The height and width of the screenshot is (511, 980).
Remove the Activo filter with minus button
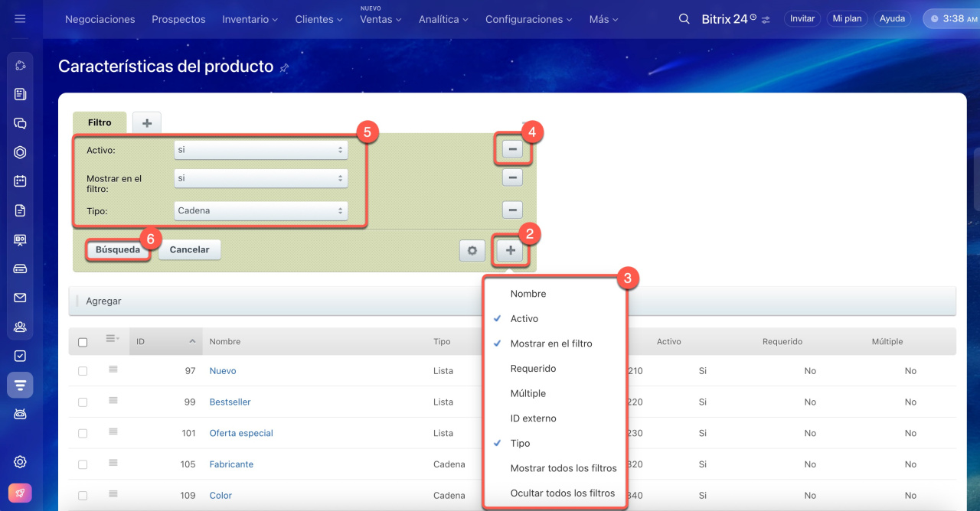pos(511,150)
